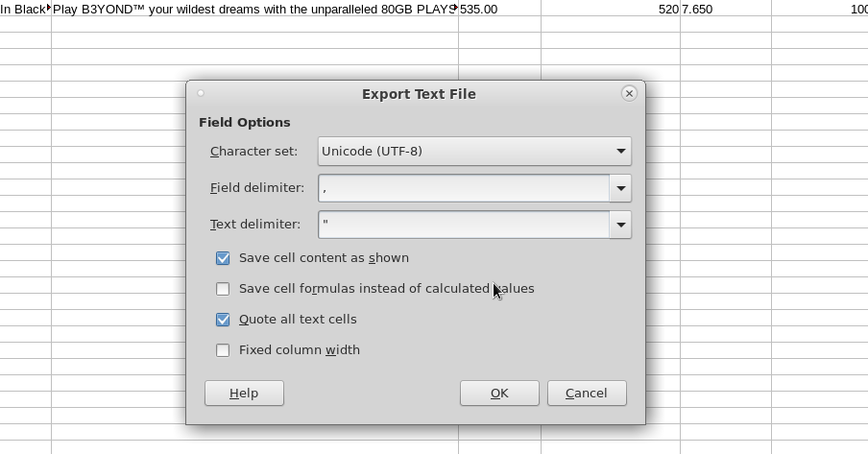Expand the Field delimiter dropdown arrow
Viewport: 868px width, 454px height.
point(620,188)
